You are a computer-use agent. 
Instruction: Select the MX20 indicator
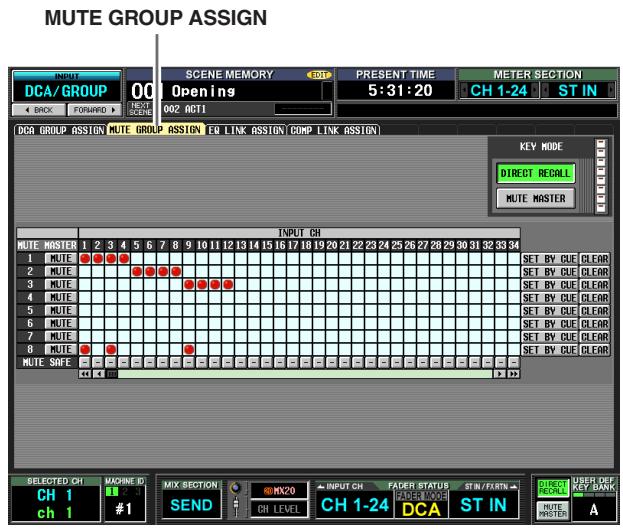279,490
